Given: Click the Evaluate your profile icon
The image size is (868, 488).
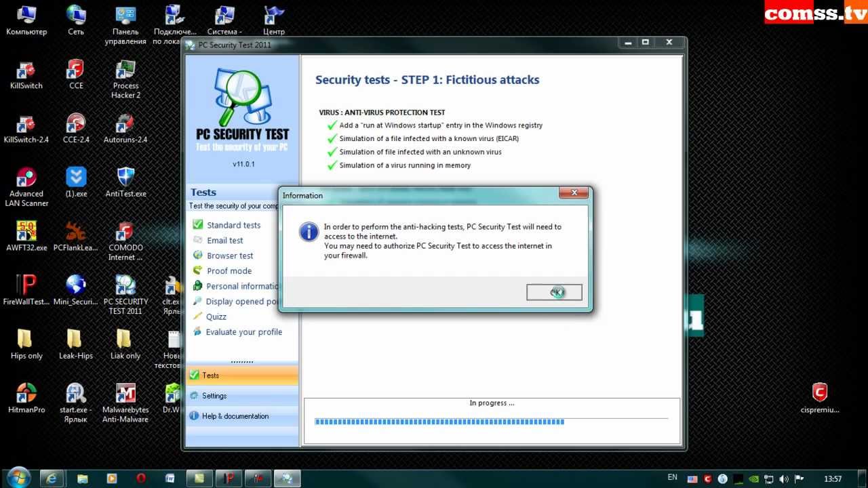Looking at the screenshot, I should [198, 331].
